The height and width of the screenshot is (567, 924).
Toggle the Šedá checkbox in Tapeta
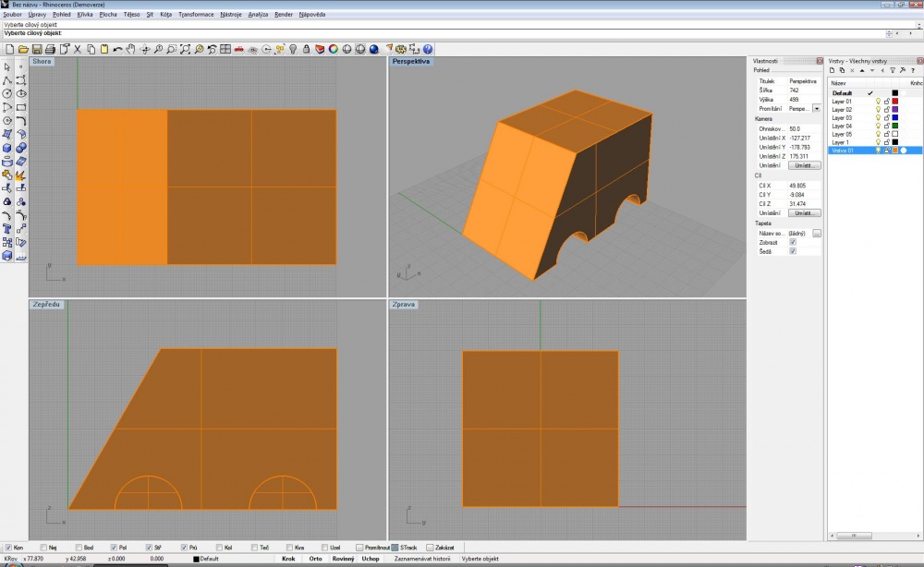pos(793,251)
